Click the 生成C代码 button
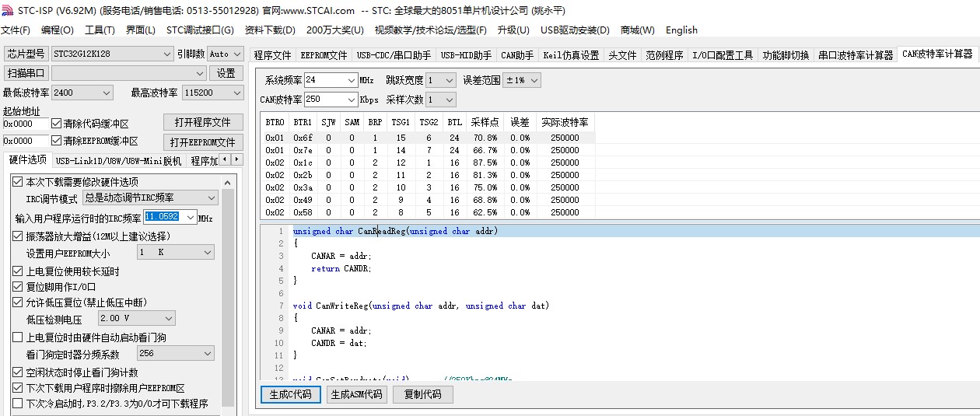This screenshot has width=980, height=416. pyautogui.click(x=290, y=394)
